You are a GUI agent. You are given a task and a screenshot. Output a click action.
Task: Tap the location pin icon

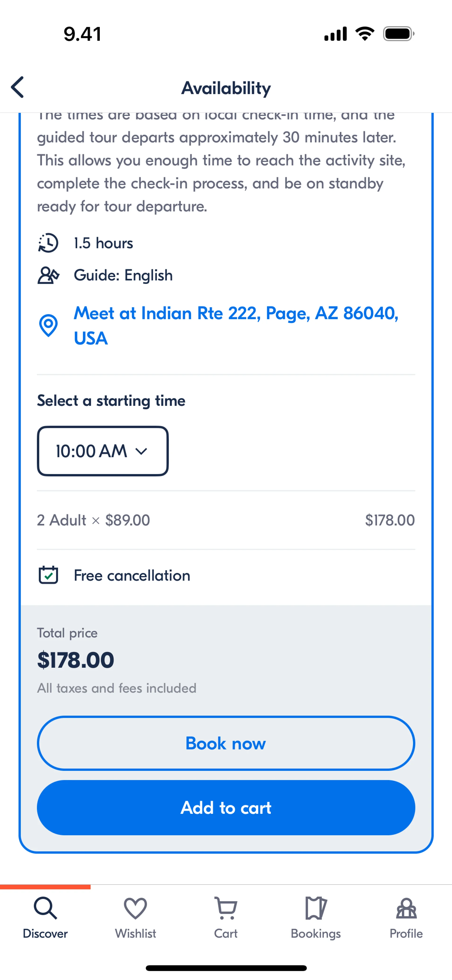pyautogui.click(x=48, y=326)
